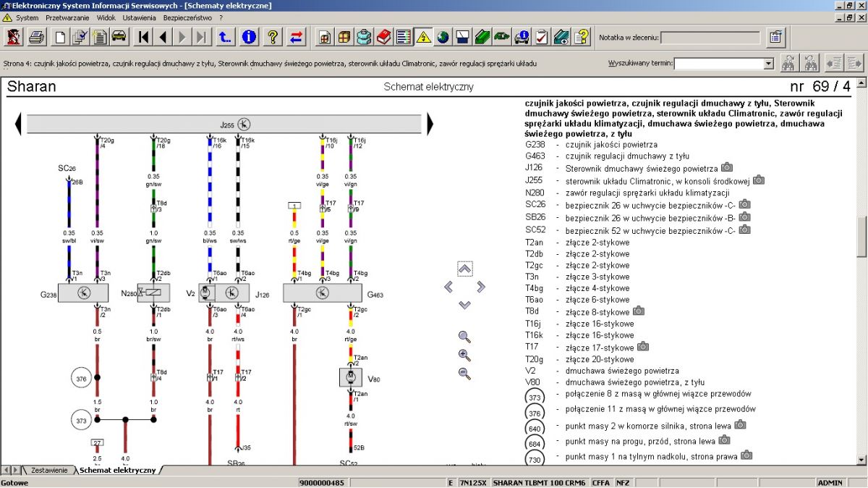Click the magnifier zoom-in plus icon
868x488 pixels.
coord(464,356)
